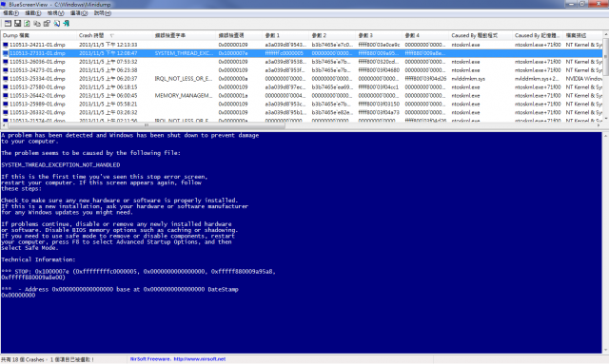
Task: Open the 檔案(F) File menu
Action: coord(10,13)
